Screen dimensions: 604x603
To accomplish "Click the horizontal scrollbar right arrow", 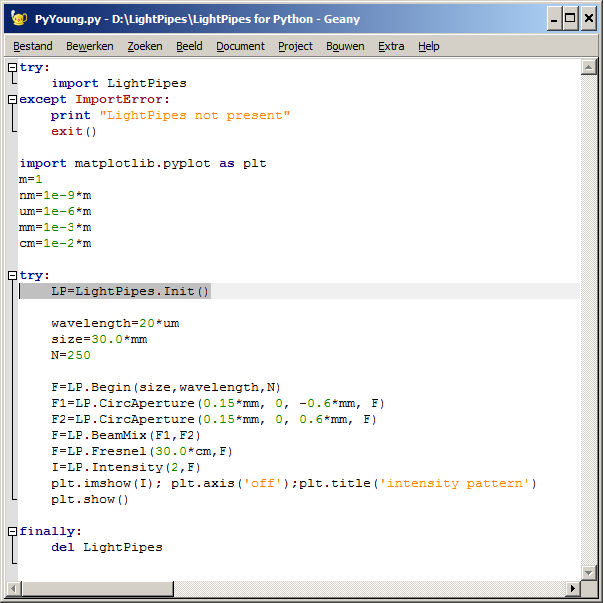I will pos(573,588).
